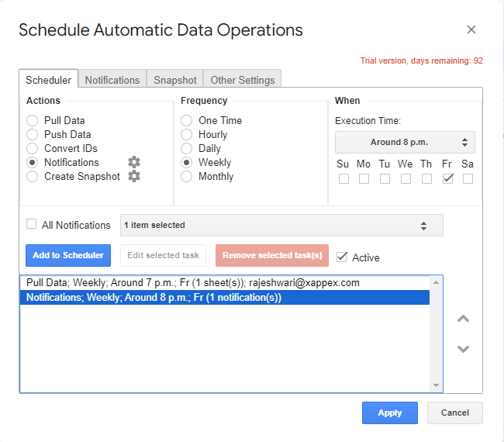Open the '1 item selected' notifications dropdown
This screenshot has width=504, height=442.
pos(281,226)
